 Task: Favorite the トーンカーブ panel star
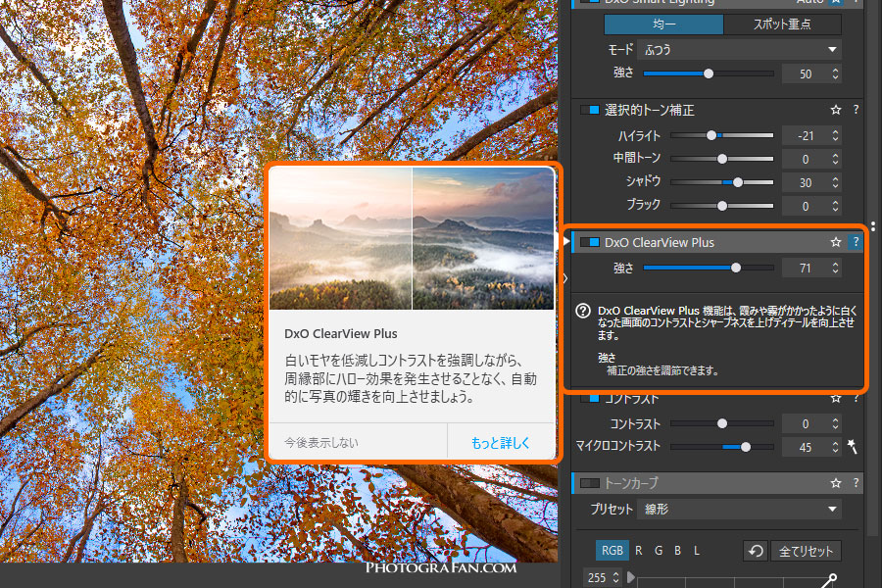835,483
